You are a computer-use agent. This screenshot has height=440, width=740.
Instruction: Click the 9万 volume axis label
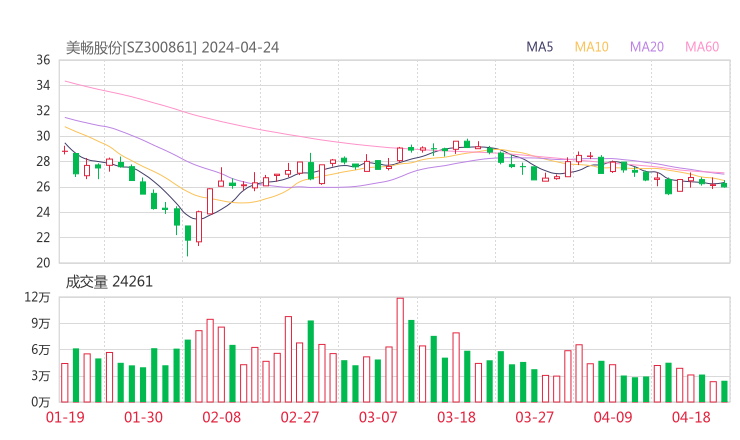[41, 323]
